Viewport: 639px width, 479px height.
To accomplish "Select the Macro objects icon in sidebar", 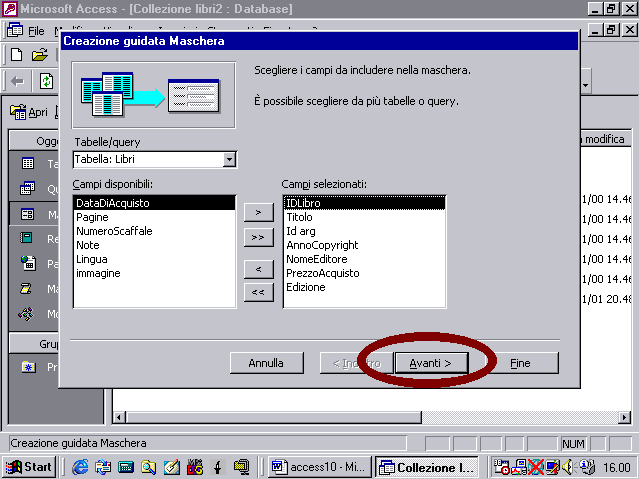I will 26,289.
